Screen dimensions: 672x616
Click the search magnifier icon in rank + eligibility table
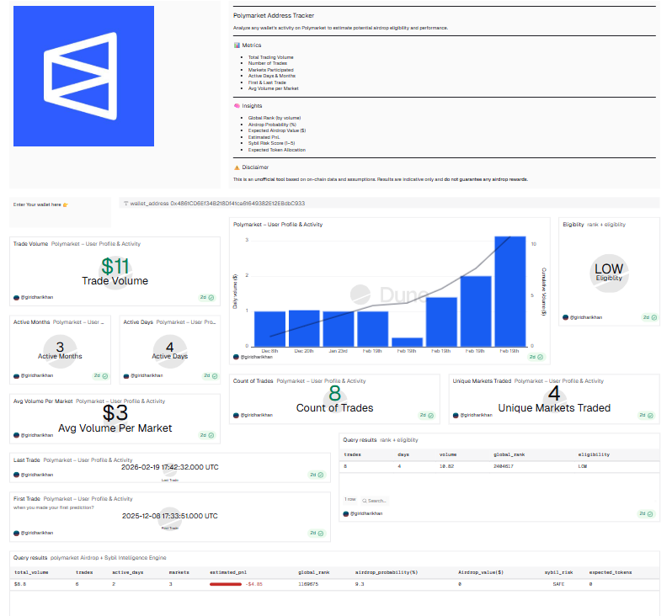[x=365, y=501]
